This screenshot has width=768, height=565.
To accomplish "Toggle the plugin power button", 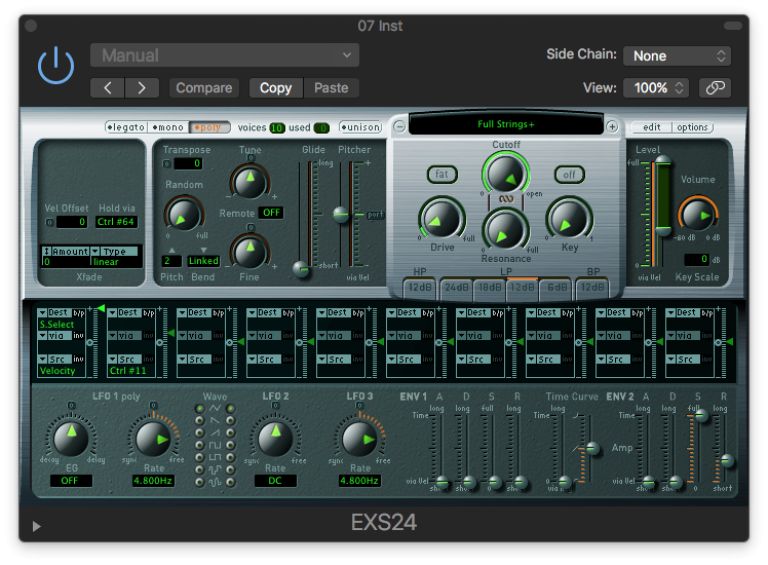I will coord(56,65).
